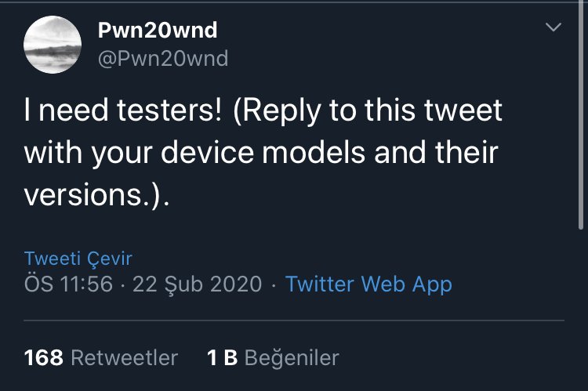Open the bold Pwn20wnd display name
Viewport: 588px width, 391px height.
click(158, 31)
